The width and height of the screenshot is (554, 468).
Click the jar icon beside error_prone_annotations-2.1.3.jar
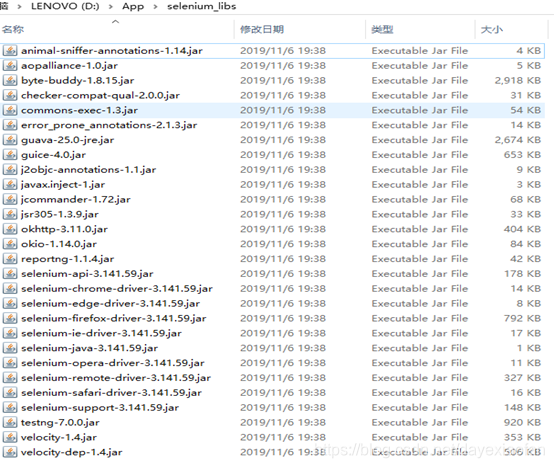coord(10,125)
